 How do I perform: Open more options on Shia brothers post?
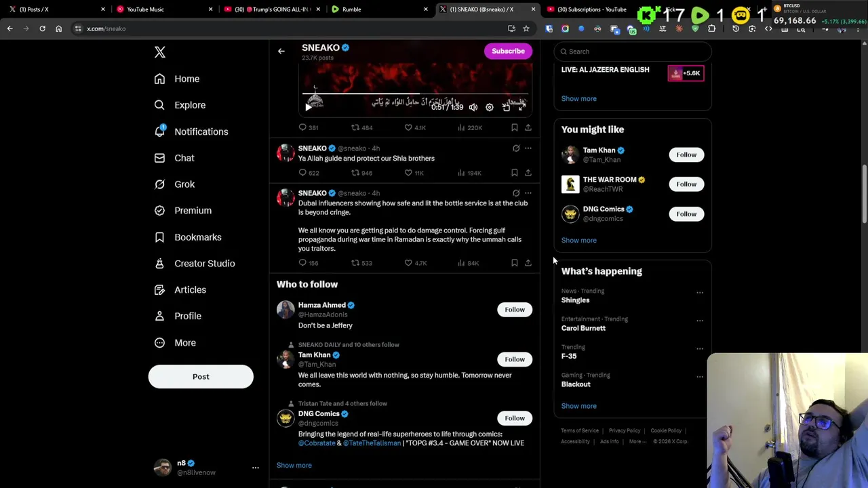click(x=528, y=148)
